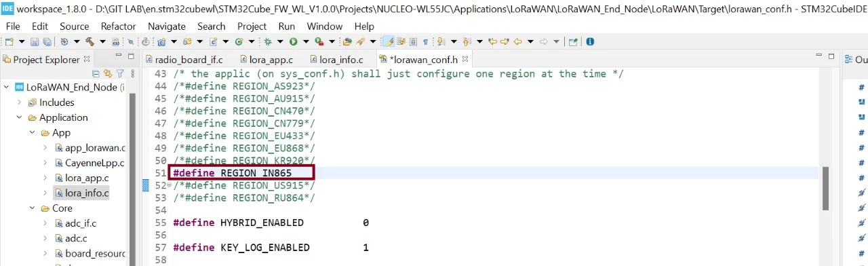Toggle Block Selection Mode icon
This screenshot has height=266, width=868.
413,41
